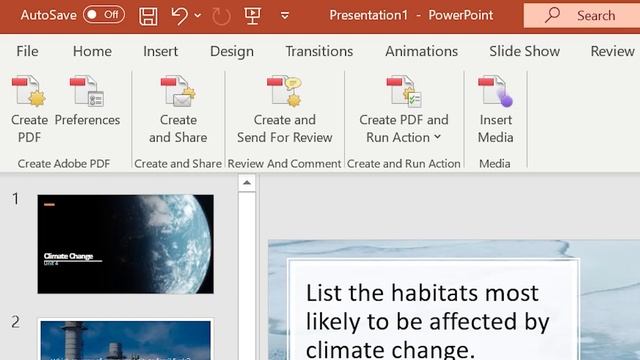
Task: Open the Slide Show tab
Action: pos(524,51)
